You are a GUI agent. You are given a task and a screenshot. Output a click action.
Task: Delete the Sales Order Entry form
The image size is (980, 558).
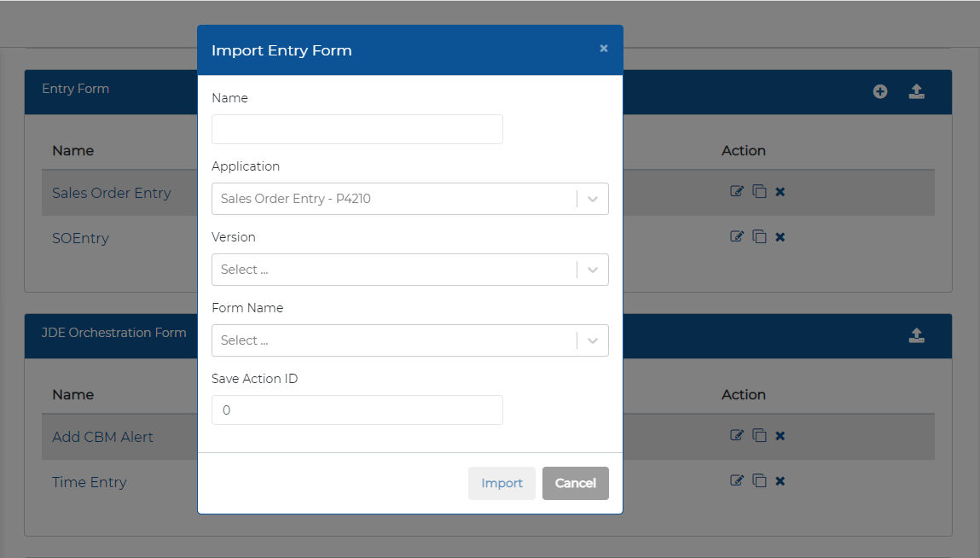point(780,191)
